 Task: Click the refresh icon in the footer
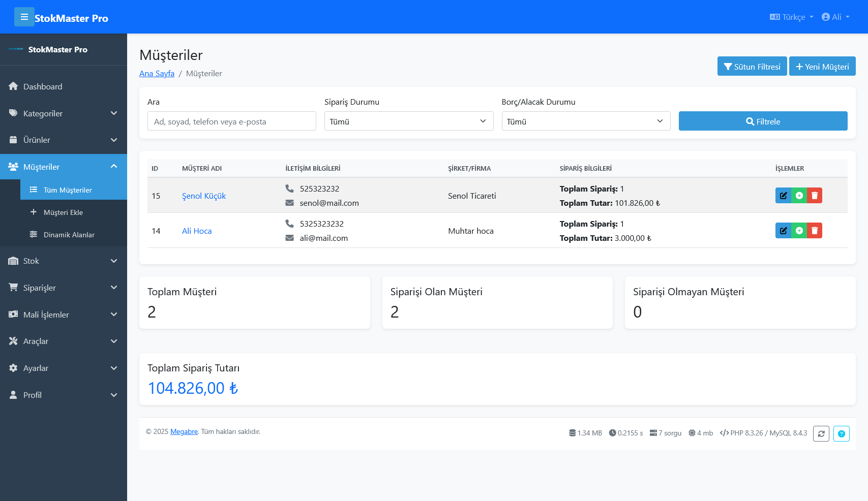pyautogui.click(x=821, y=433)
